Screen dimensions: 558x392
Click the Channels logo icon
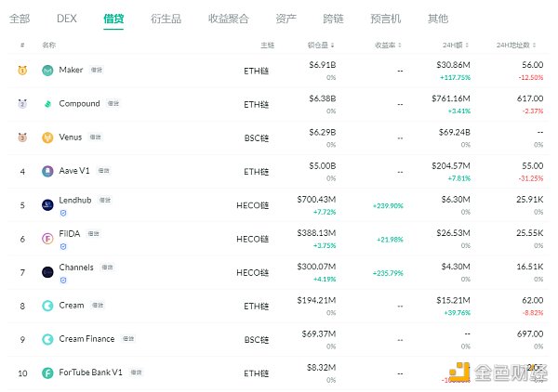(47, 271)
